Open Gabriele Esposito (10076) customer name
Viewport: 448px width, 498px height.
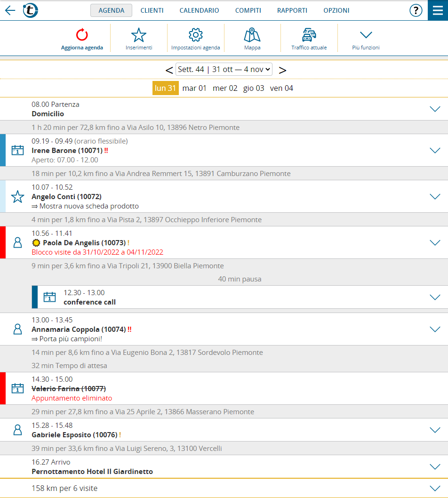pos(75,435)
